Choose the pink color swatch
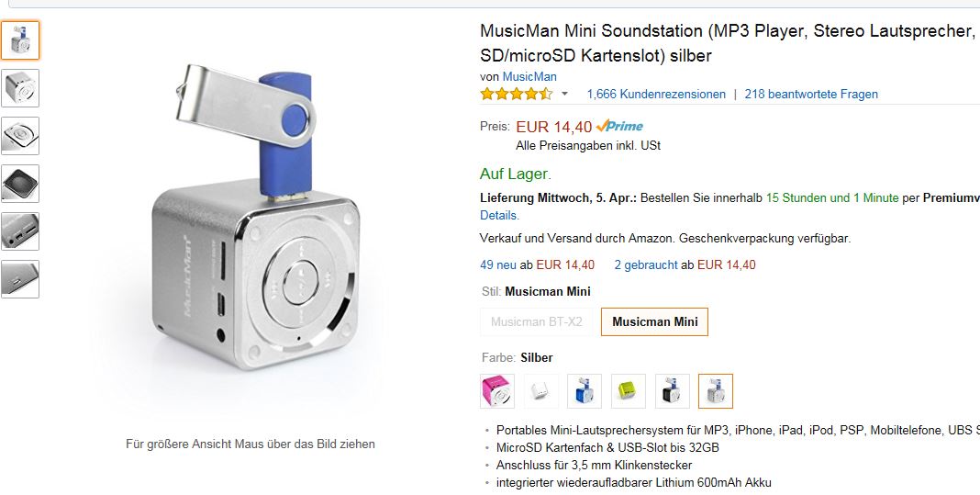The height and width of the screenshot is (495, 980). click(x=496, y=391)
